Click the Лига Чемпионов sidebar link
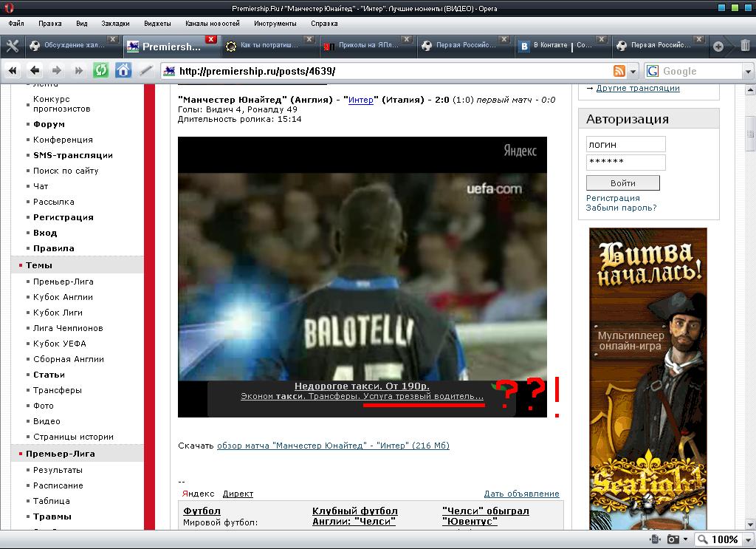756x549 pixels. (x=68, y=328)
